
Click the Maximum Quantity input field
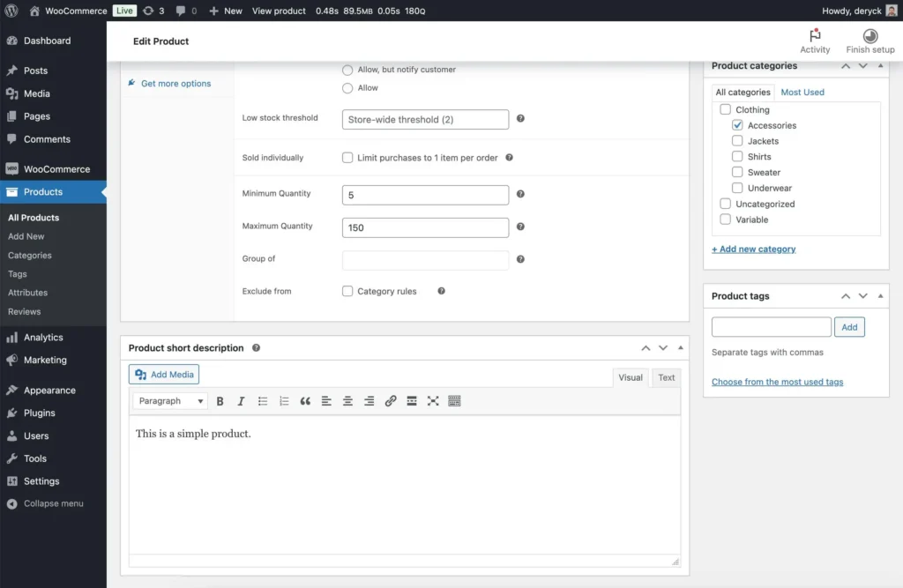[x=425, y=227]
